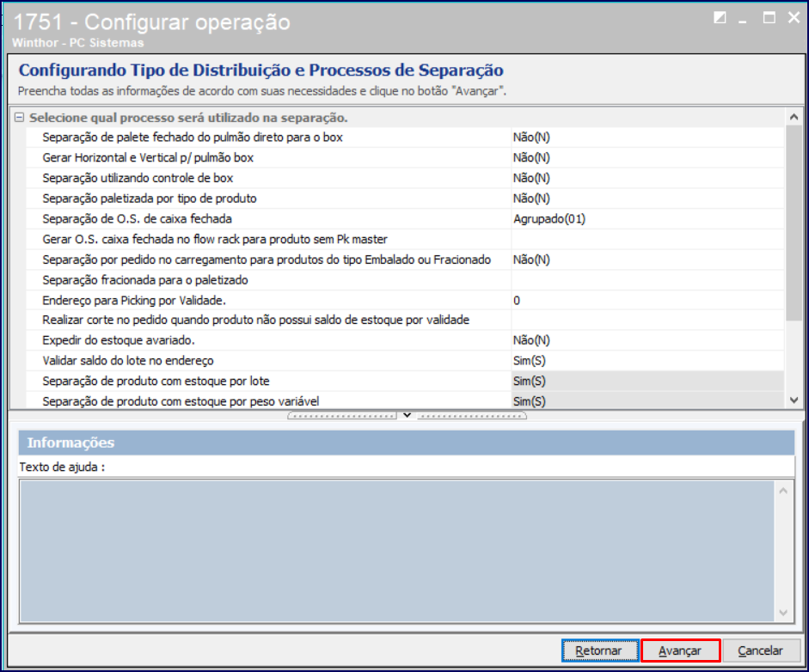Click the property list scroll up arrow
Image resolution: width=809 pixels, height=672 pixels.
pos(794,117)
